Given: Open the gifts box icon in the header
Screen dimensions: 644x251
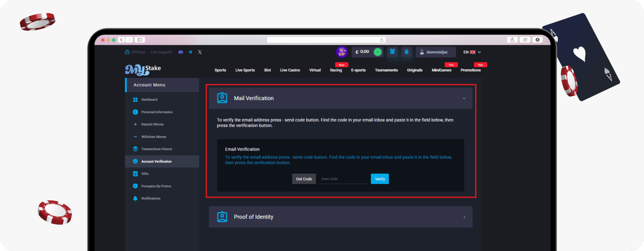Looking at the screenshot, I should (x=392, y=52).
